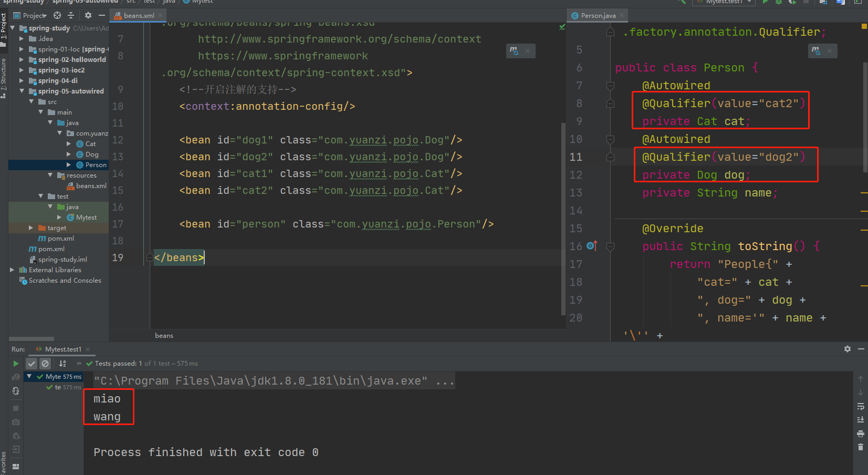
Task: Click the beans.xml editor vertical scrollbar
Action: point(563,218)
